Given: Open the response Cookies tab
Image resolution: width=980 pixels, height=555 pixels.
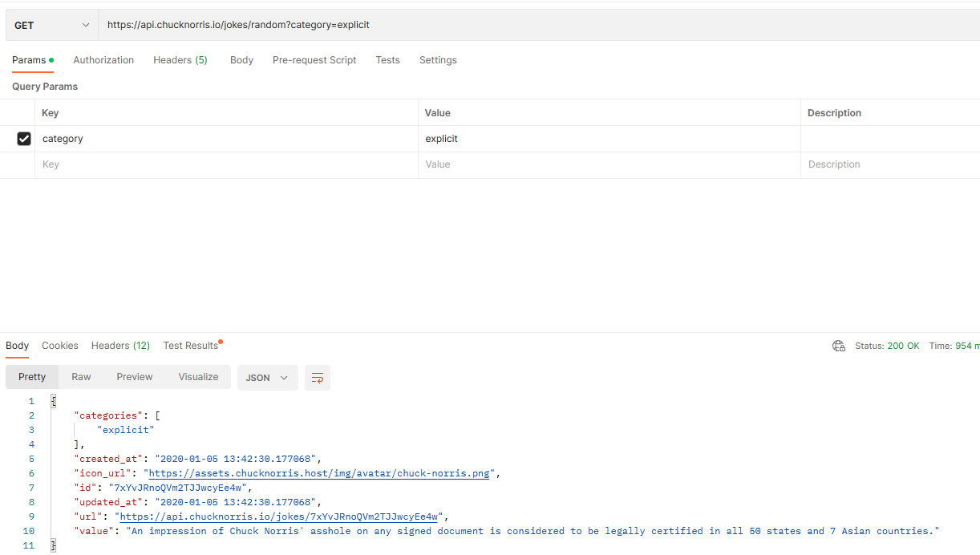Looking at the screenshot, I should (60, 346).
